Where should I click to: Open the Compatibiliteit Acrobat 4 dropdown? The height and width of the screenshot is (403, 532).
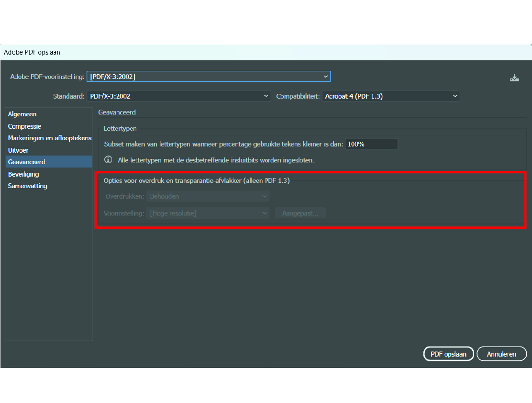[391, 96]
